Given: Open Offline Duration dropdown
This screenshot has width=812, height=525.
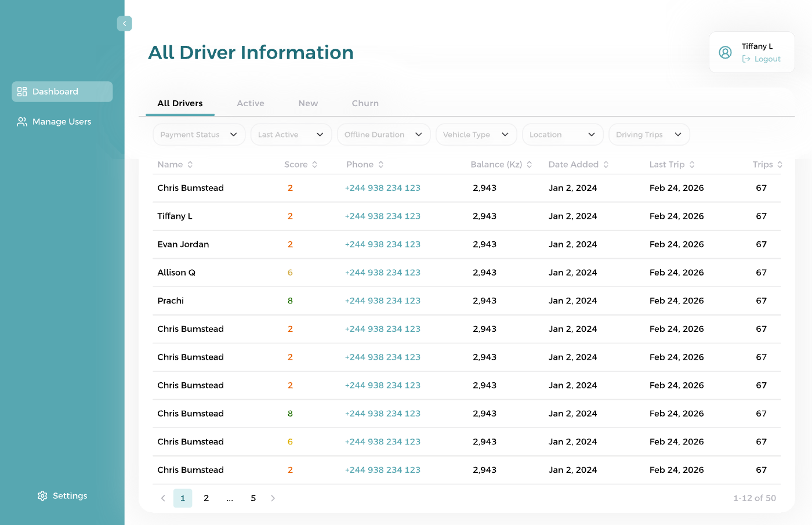Looking at the screenshot, I should click(x=383, y=135).
